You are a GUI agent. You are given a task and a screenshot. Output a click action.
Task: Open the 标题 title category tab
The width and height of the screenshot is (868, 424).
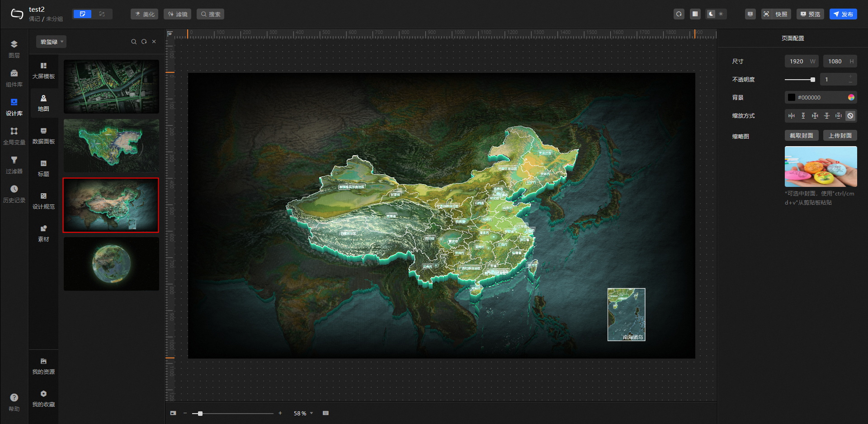[43, 169]
